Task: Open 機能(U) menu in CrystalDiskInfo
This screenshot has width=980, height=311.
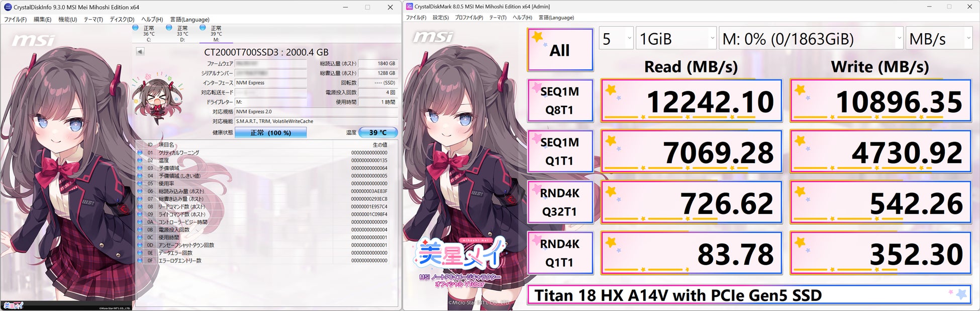Action: tap(67, 20)
